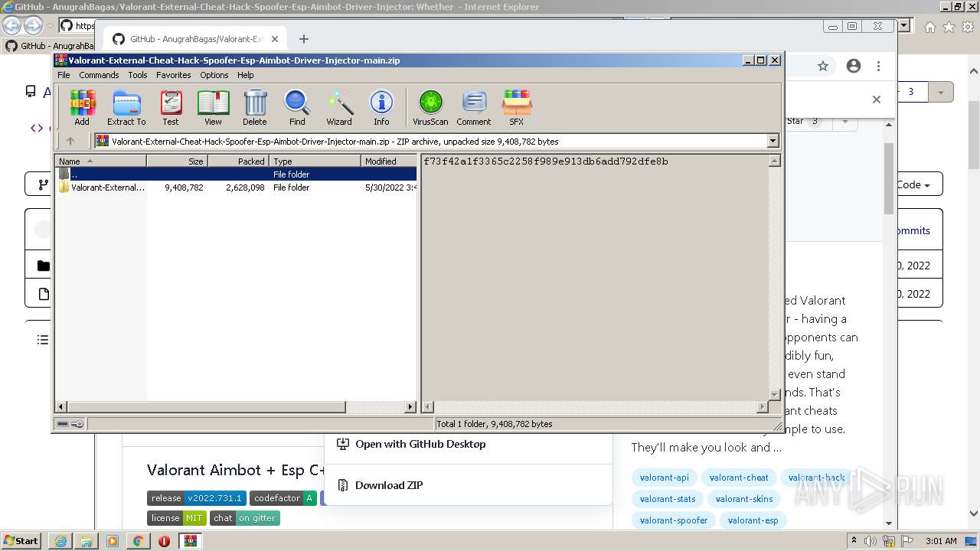Click the key password icon in status bar
The height and width of the screenshot is (551, 980).
pyautogui.click(x=77, y=424)
